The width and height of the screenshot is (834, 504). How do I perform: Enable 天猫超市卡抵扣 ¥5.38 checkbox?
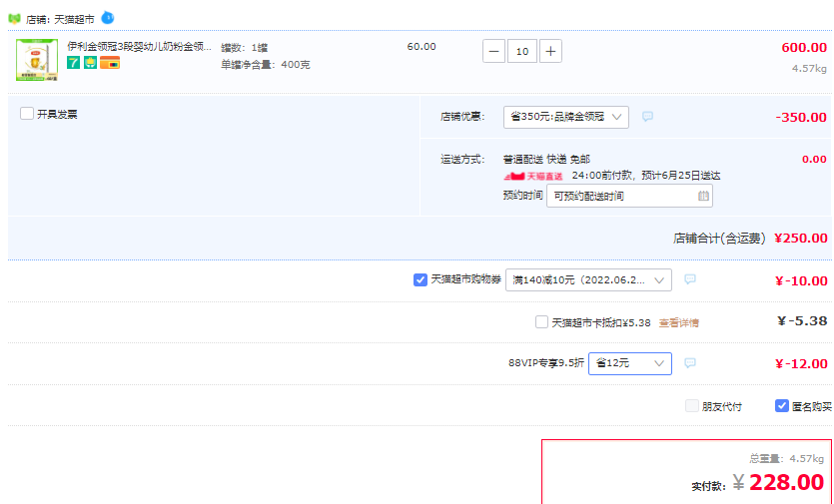(541, 321)
